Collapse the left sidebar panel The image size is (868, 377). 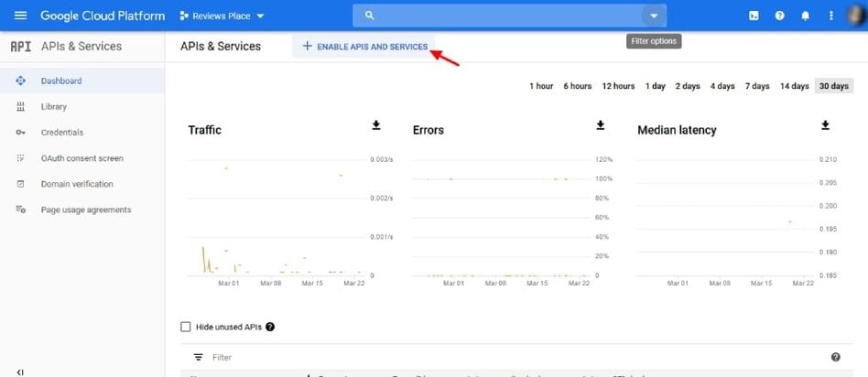[x=20, y=372]
